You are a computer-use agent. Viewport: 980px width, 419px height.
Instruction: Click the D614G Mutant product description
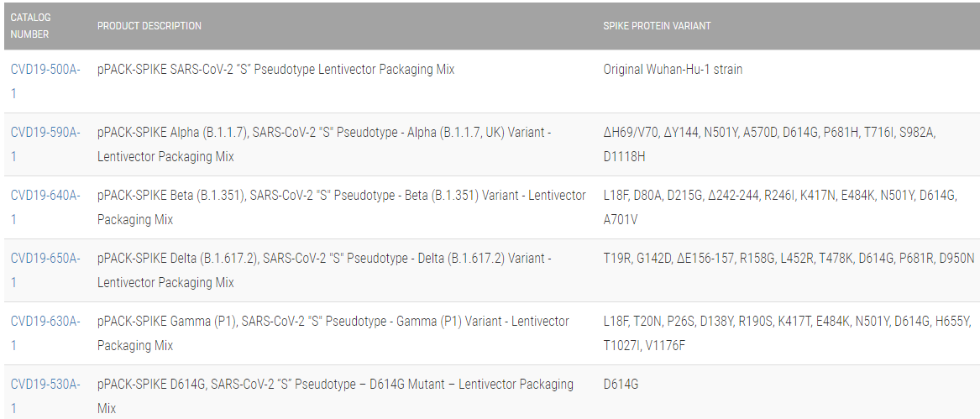(x=335, y=395)
